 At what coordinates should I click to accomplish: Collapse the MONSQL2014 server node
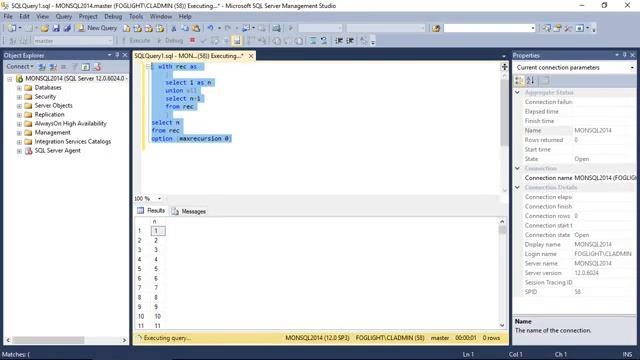(9, 79)
